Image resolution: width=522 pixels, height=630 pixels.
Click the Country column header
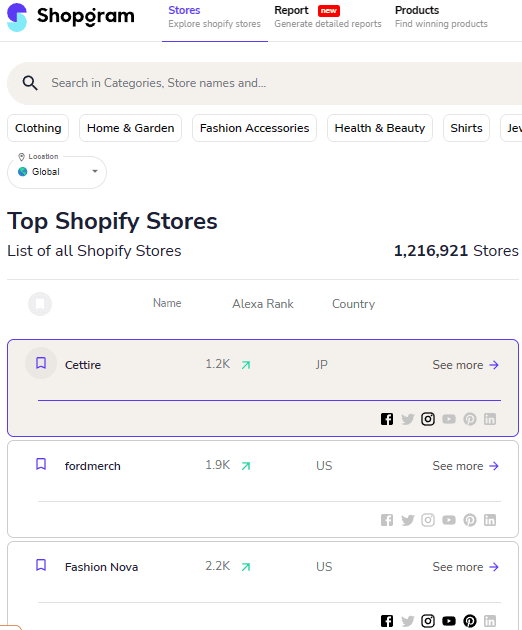354,304
